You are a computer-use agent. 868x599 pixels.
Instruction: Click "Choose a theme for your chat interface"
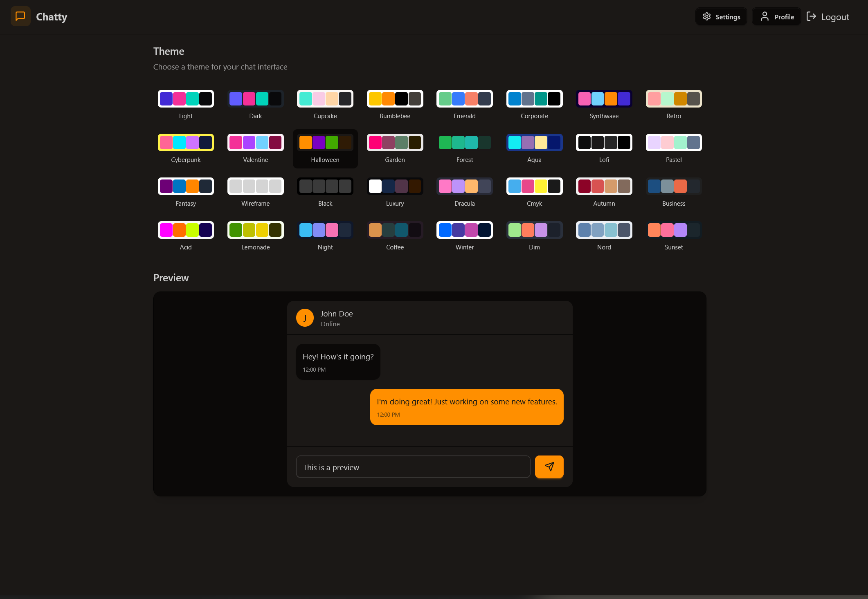220,67
